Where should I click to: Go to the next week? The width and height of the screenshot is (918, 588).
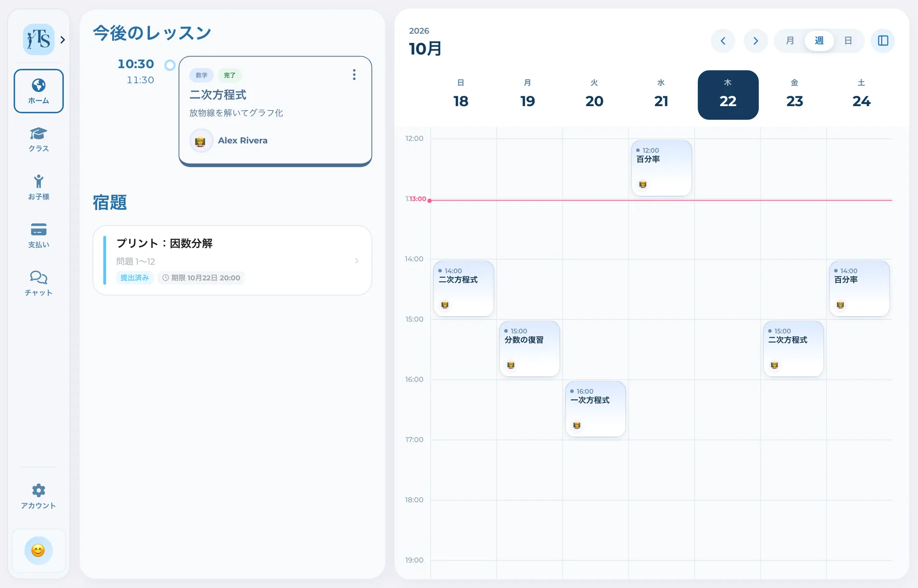click(x=755, y=41)
